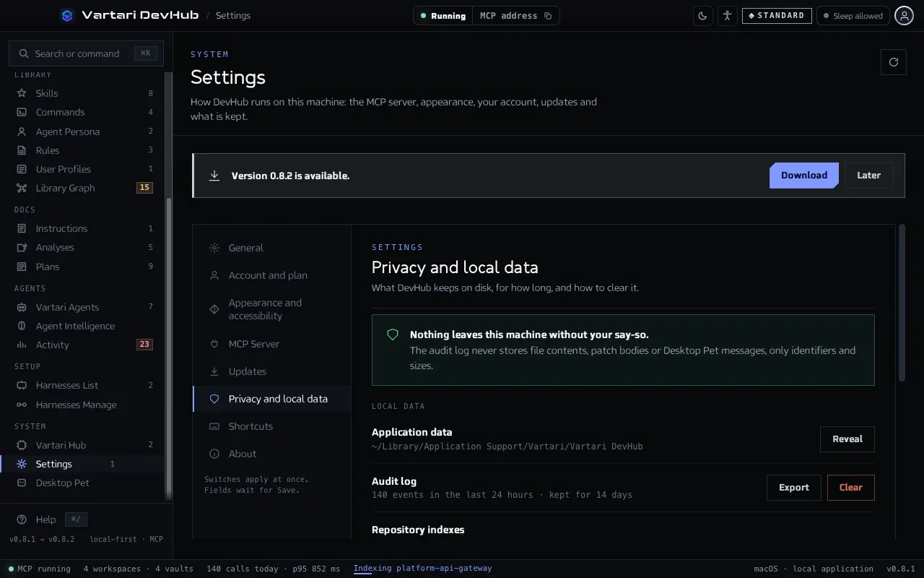The width and height of the screenshot is (924, 578).
Task: Click the Desktop Pet icon in the sidebar
Action: click(x=22, y=483)
